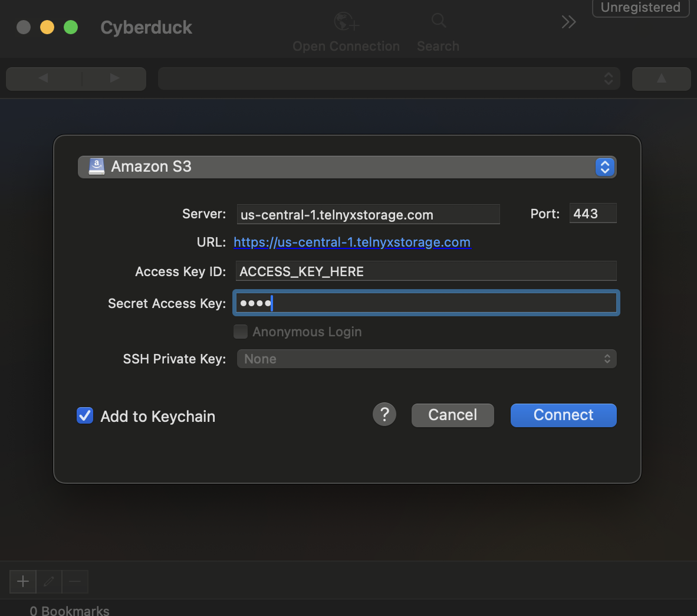Click the go-to-parent-folder up arrow button

[661, 78]
